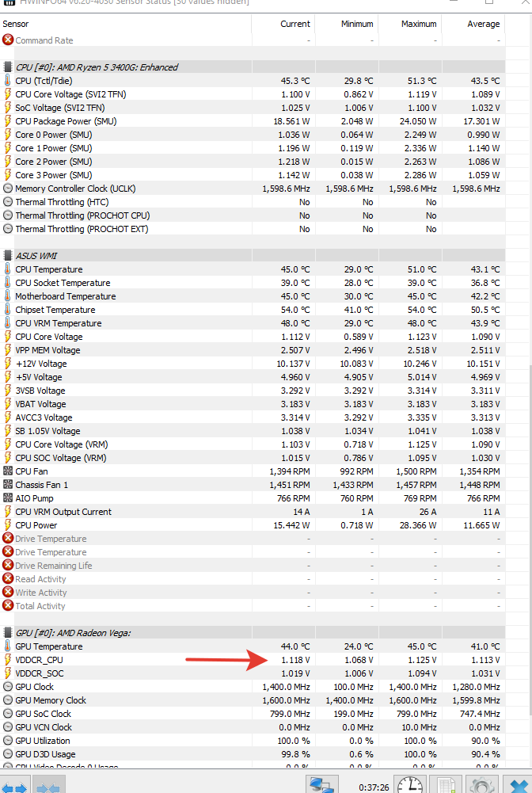Select the CPU SOC Voltage (VRM) row label
Viewport: 532px width, 793px height.
61,458
